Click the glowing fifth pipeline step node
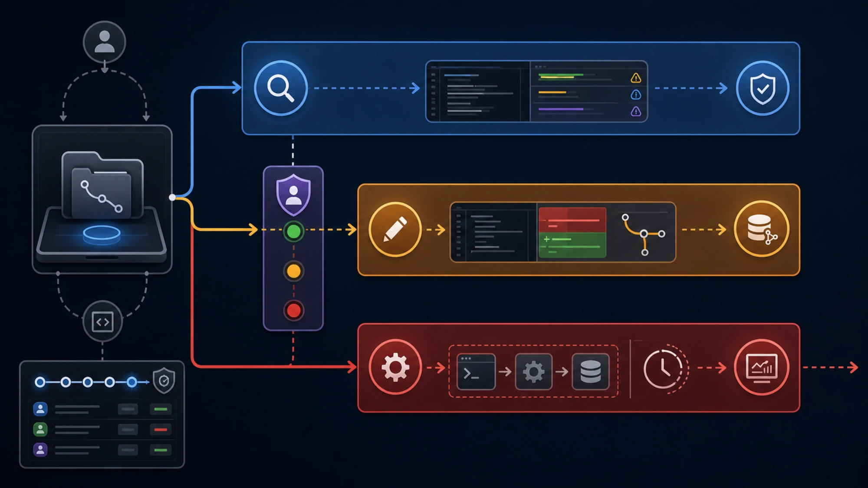 coord(132,382)
